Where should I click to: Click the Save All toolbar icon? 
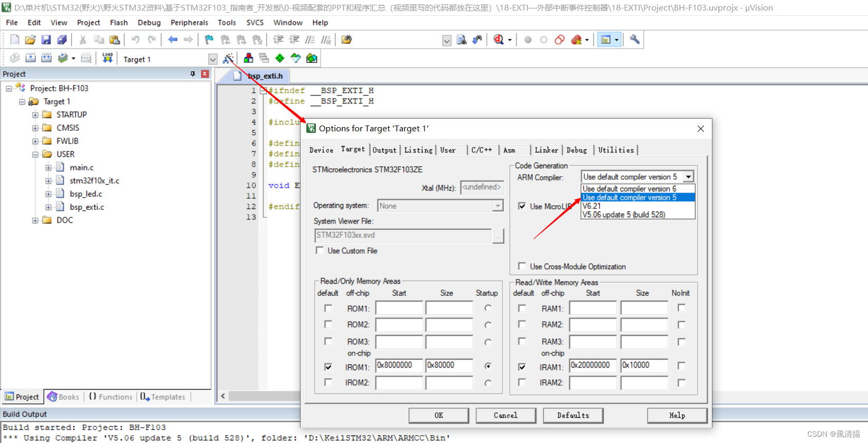[x=62, y=40]
